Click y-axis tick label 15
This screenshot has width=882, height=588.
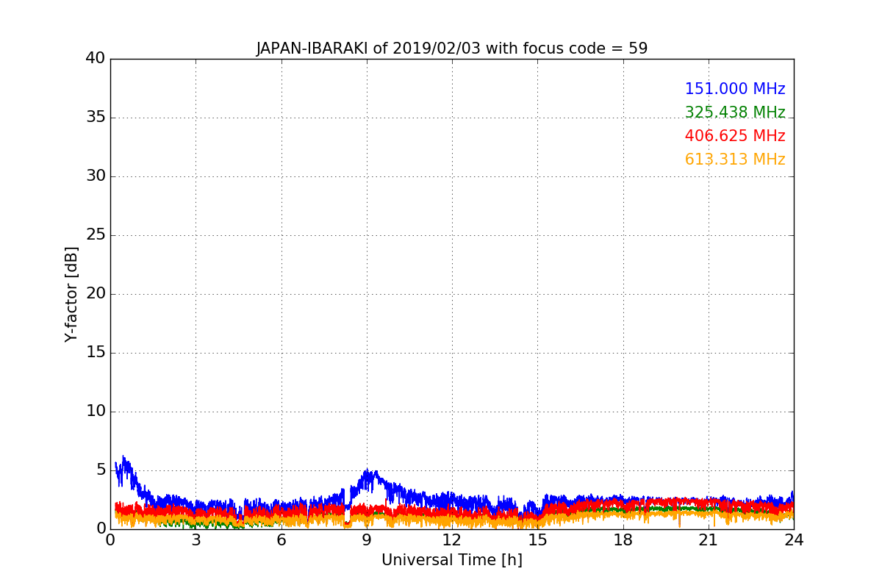(x=96, y=352)
